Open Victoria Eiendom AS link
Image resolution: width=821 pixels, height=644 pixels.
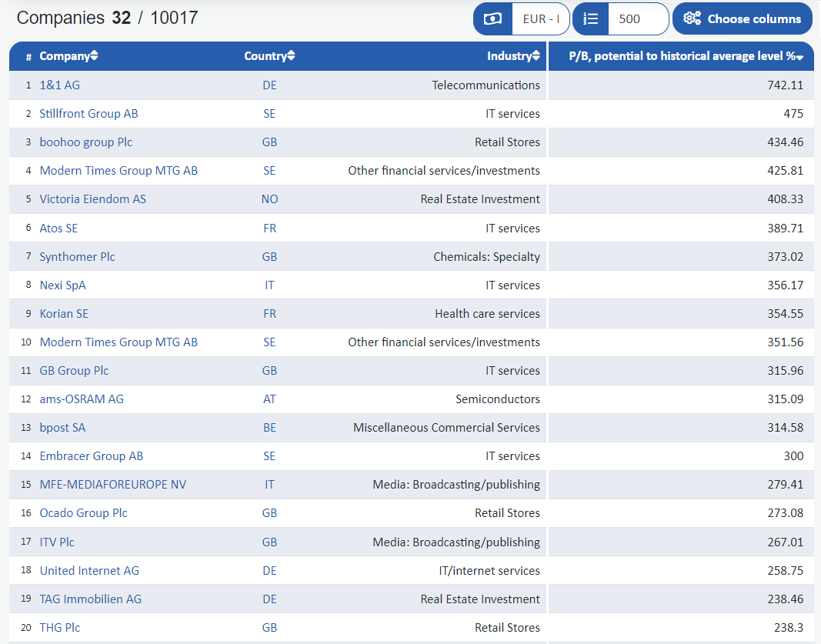(x=92, y=199)
